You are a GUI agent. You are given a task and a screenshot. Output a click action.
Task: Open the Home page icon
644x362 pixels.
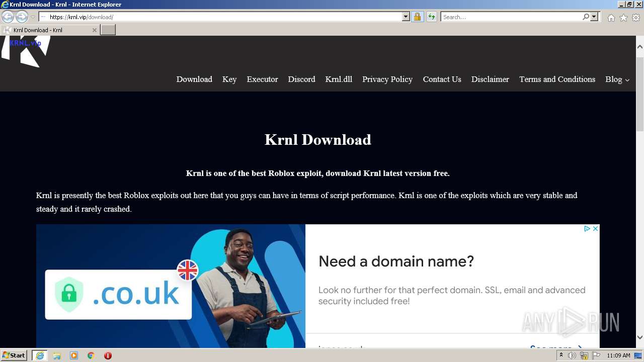tap(611, 18)
